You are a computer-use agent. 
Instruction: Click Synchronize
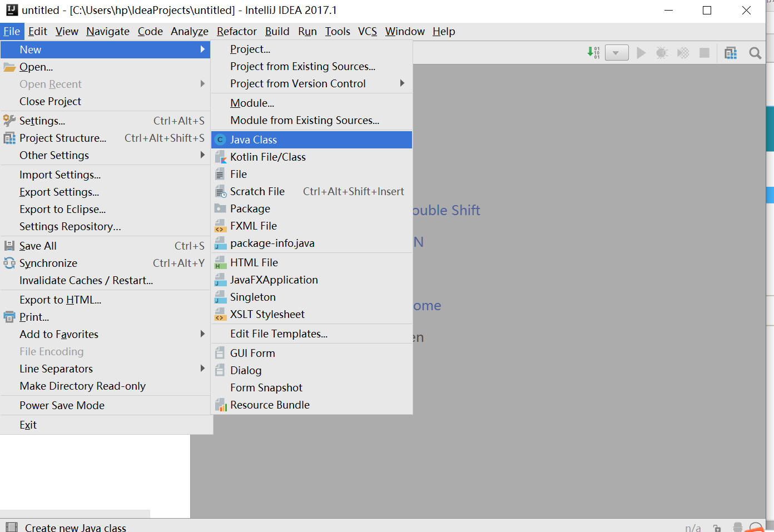tap(106, 263)
